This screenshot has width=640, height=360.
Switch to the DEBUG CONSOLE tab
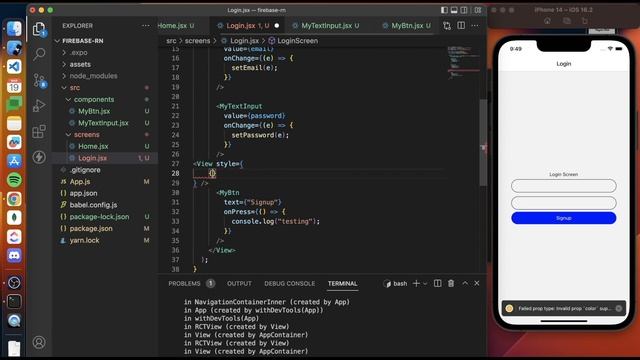point(289,283)
